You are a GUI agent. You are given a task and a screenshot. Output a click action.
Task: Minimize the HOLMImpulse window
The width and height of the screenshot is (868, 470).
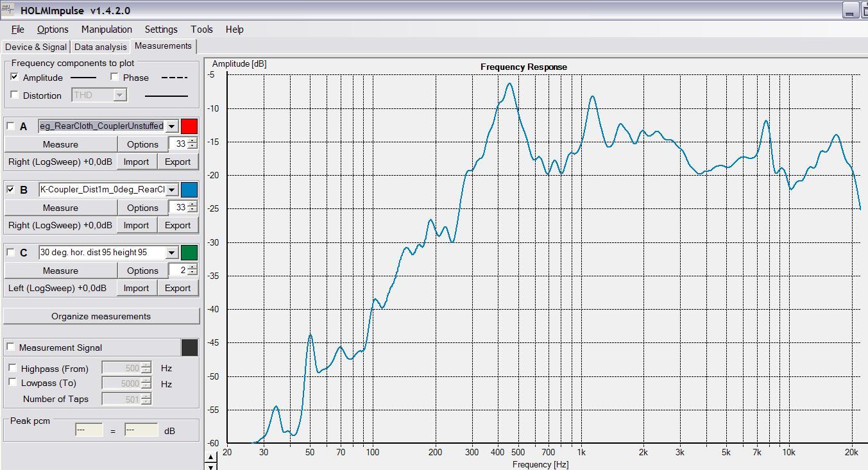pyautogui.click(x=850, y=10)
